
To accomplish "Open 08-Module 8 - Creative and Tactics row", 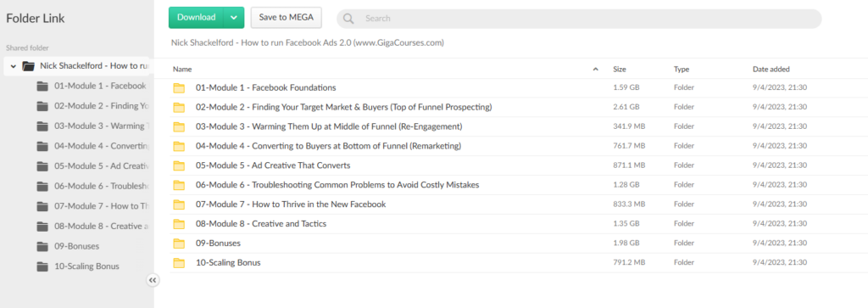I will (519, 224).
